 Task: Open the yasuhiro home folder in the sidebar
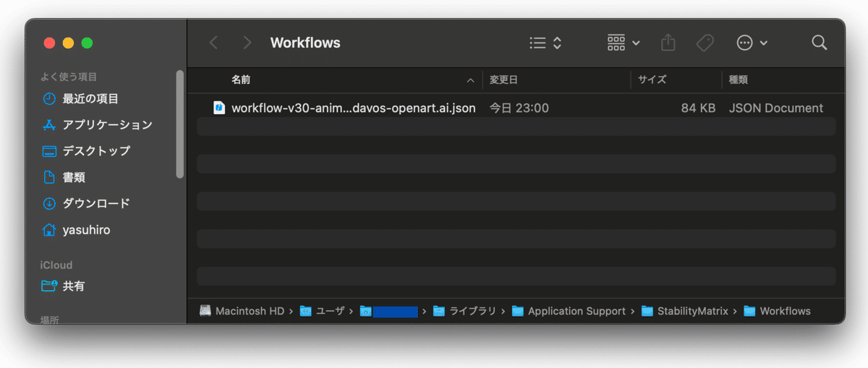[x=86, y=230]
